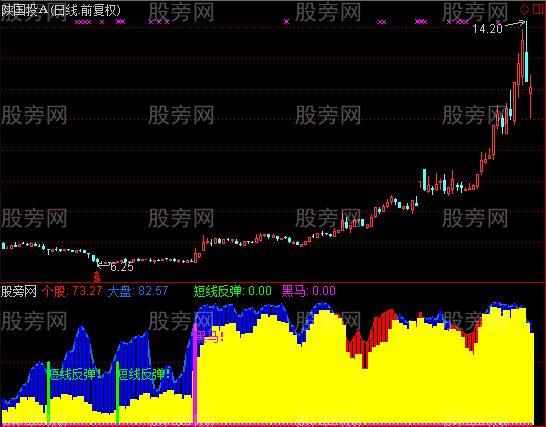The height and width of the screenshot is (427, 546).
Task: Click the 个股: 73.27 indicator value
Action: click(x=72, y=291)
